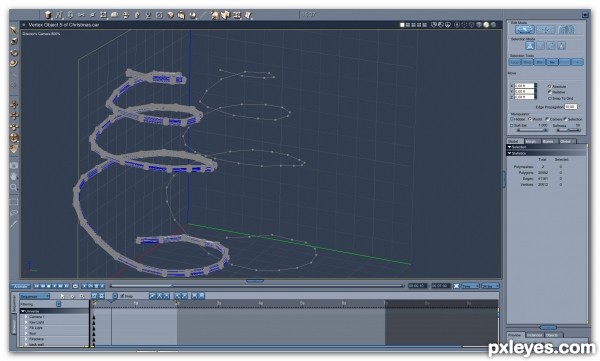600x361 pixels.
Task: Click the Loop selection tool button
Action: click(515, 62)
